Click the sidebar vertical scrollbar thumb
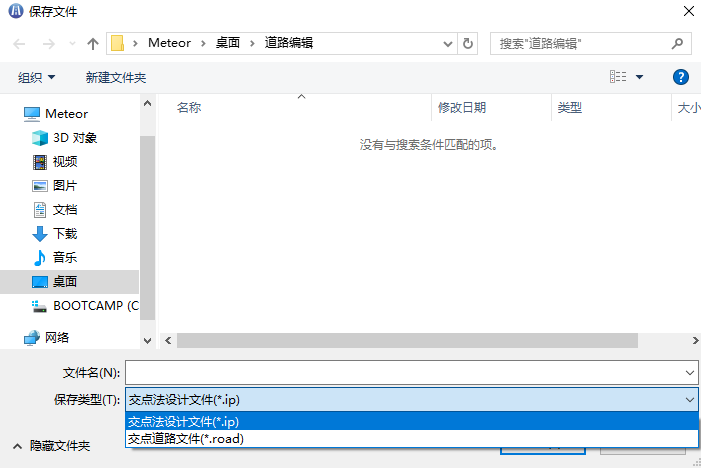The image size is (701, 468). click(147, 228)
